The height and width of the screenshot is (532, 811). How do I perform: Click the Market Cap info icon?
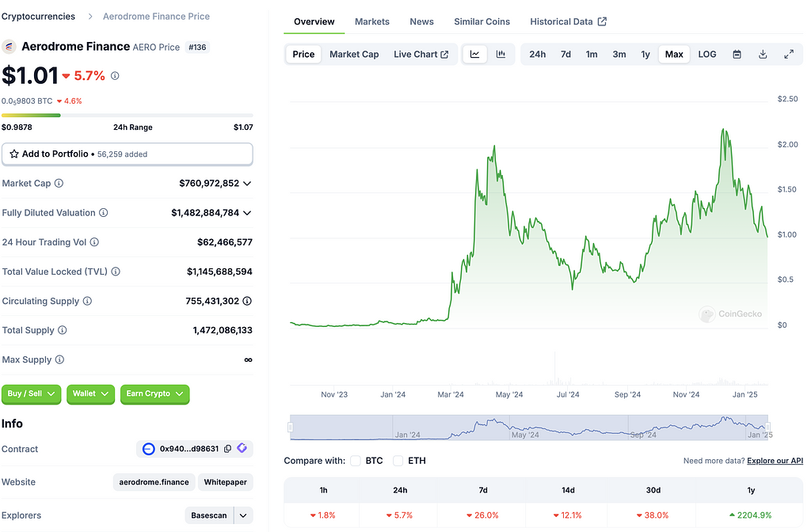[x=59, y=184]
